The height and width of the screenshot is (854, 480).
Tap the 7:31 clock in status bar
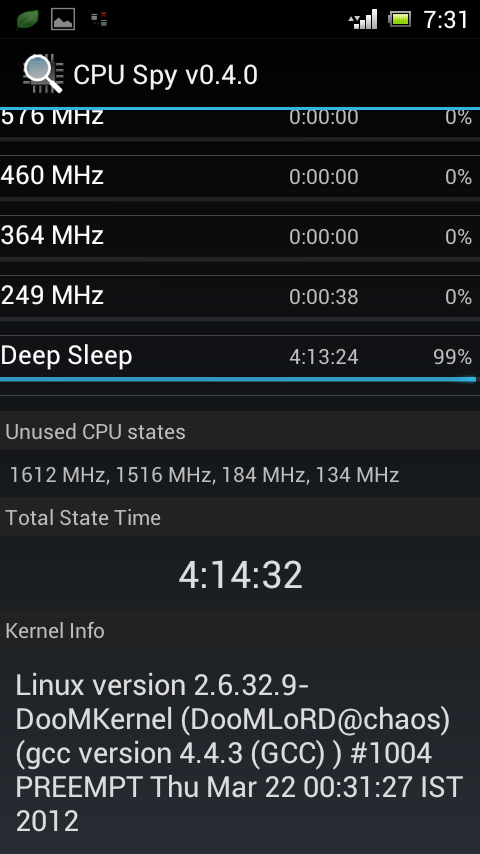coord(446,20)
